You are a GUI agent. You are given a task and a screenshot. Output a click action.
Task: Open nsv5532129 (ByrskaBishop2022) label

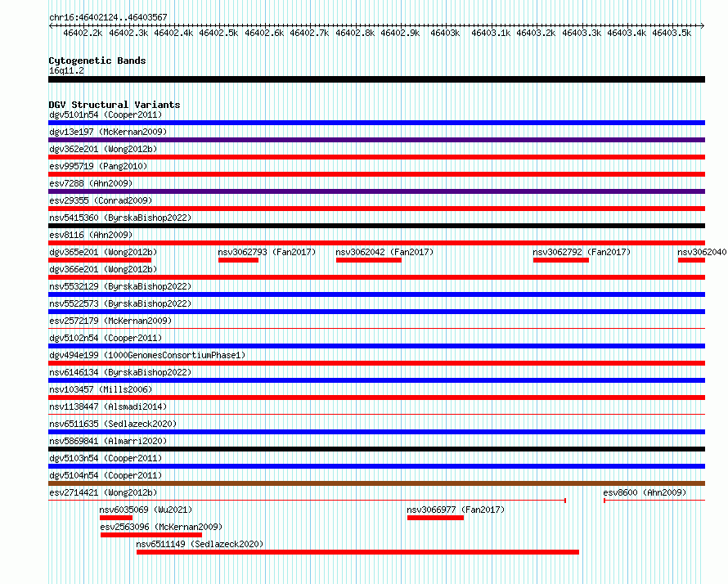120,286
